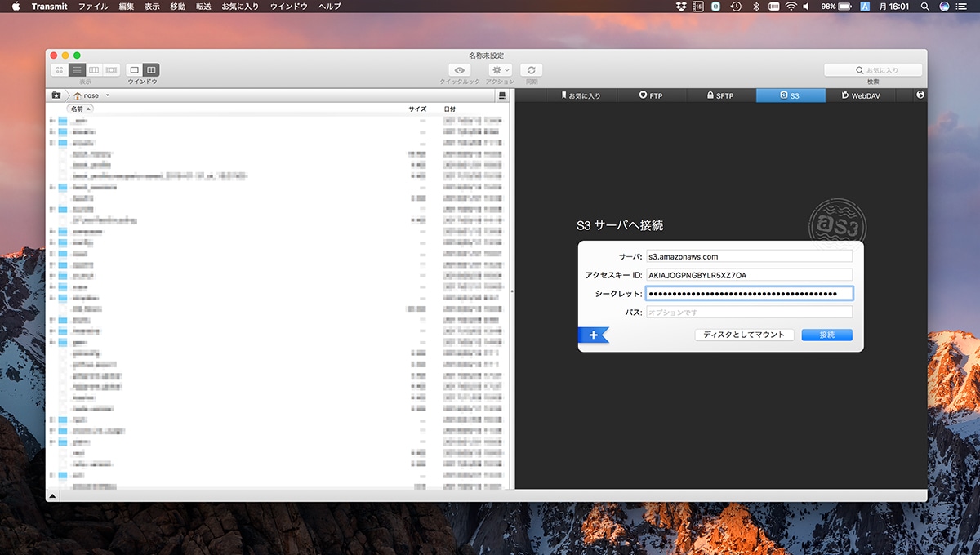Screen dimensions: 980x555
Task: Sort by サイズ column header
Action: pos(417,109)
